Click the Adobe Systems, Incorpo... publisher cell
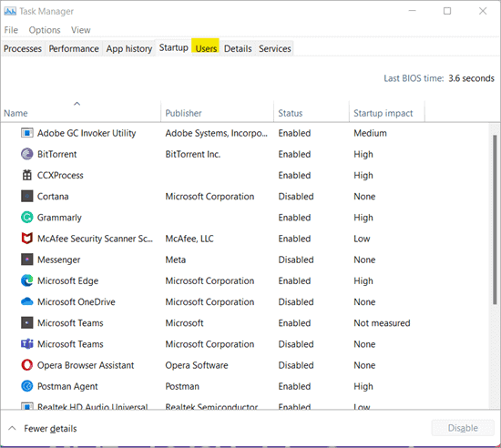The image size is (501, 448). click(216, 133)
